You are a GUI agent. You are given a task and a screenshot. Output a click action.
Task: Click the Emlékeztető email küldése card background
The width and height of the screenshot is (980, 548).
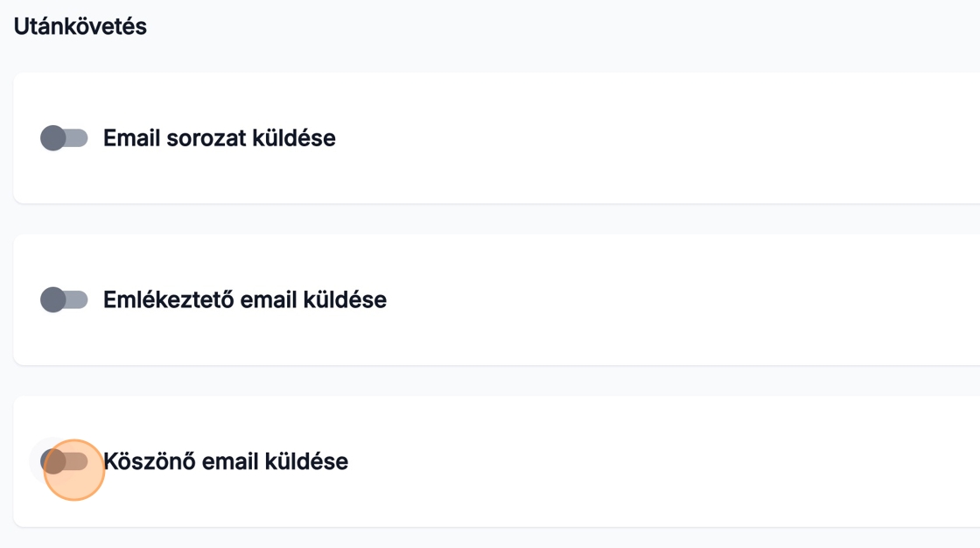click(656, 299)
